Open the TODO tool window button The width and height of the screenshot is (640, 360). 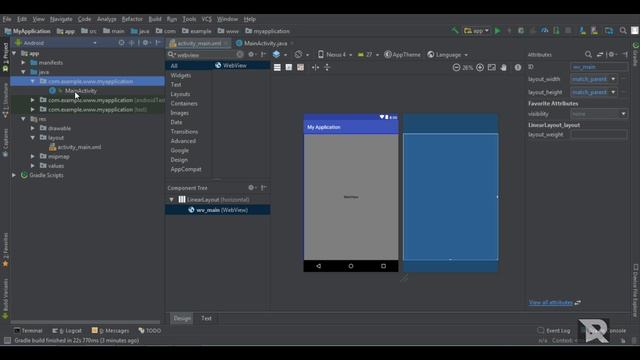coord(150,331)
